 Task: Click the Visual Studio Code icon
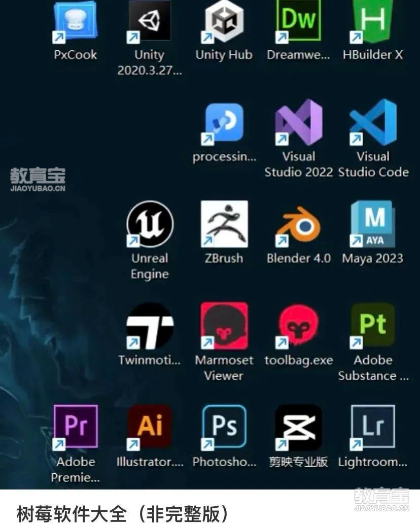coord(373,123)
